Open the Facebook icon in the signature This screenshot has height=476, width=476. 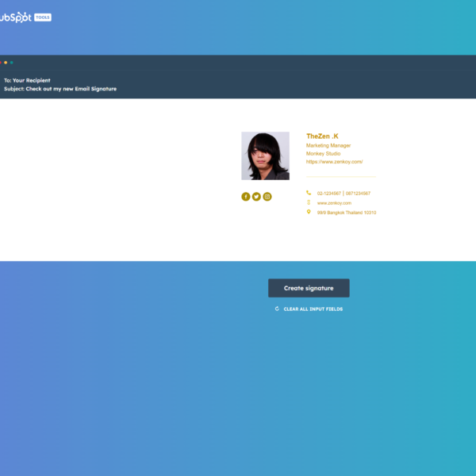point(246,197)
